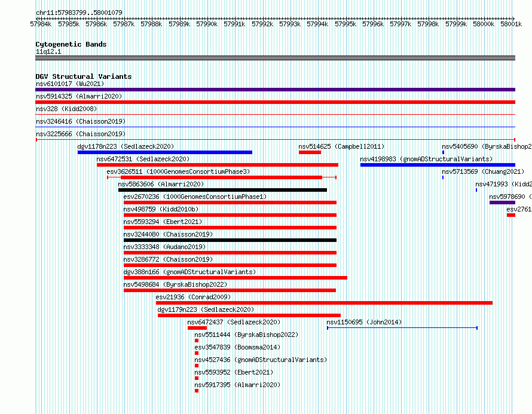Open esv3547839 (Boomsma2014) label
Image resolution: width=532 pixels, height=414 pixels.
(x=237, y=347)
